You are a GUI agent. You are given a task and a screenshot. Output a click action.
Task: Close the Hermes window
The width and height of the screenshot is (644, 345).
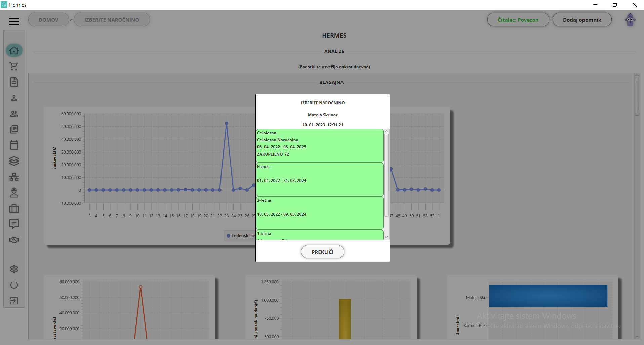pos(634,5)
